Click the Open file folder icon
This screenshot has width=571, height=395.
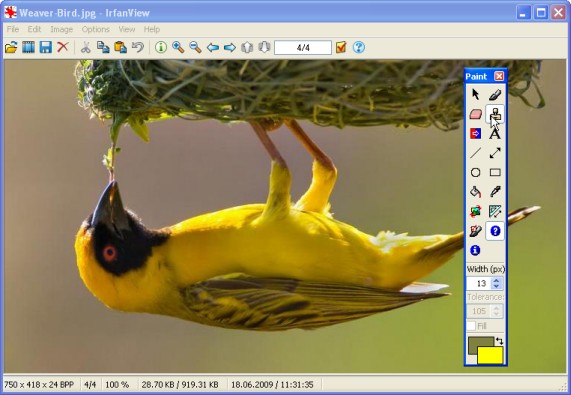coord(11,47)
